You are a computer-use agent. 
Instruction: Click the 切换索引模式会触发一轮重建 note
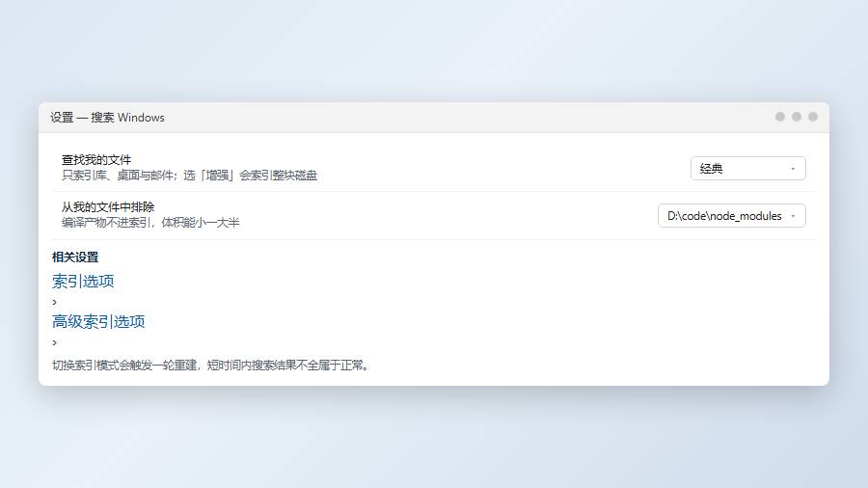[210, 366]
